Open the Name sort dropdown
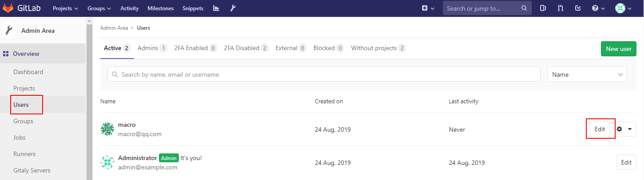 (587, 74)
